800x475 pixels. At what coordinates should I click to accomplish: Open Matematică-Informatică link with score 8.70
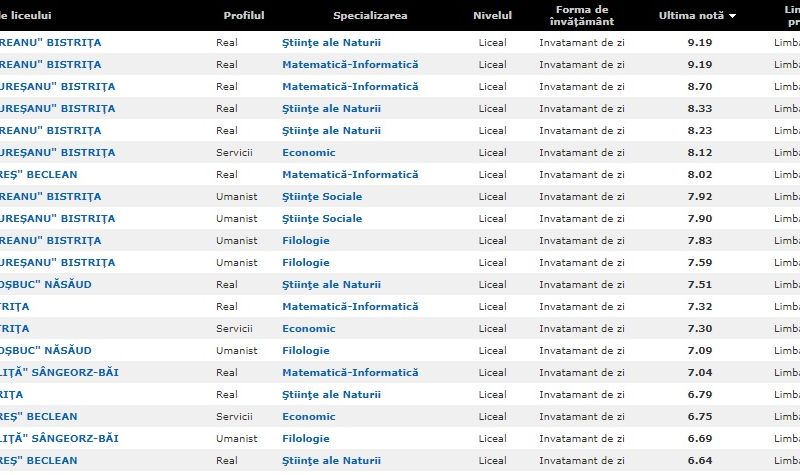coord(350,86)
